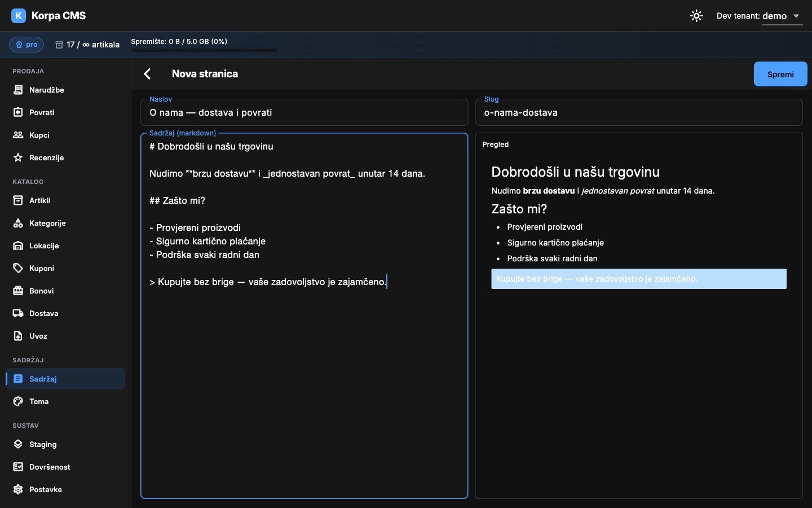The width and height of the screenshot is (812, 508).
Task: Click the archive icon beside article count
Action: pos(59,45)
